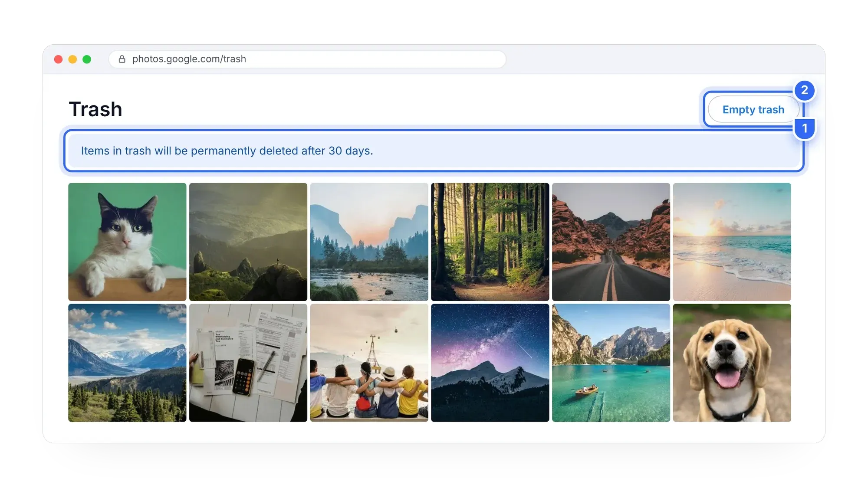
Task: Open the black and white cat photo
Action: [127, 242]
